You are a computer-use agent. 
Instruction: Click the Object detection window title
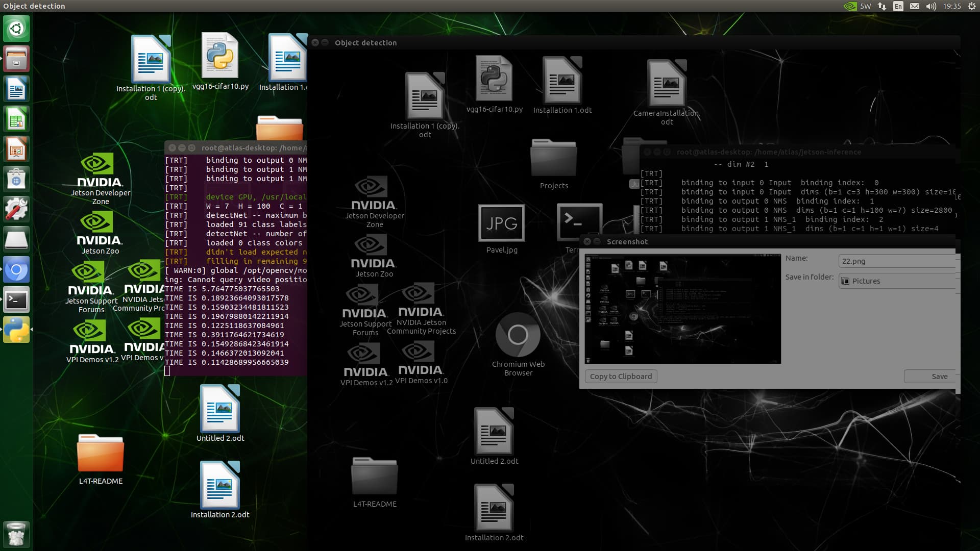coord(365,43)
